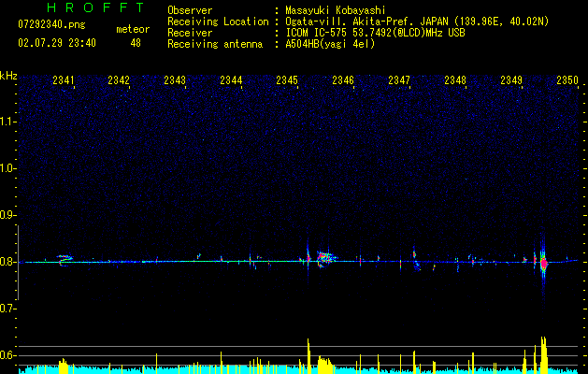588x374 pixels.
Task: Click the 2344 time marker
Action: [231, 80]
